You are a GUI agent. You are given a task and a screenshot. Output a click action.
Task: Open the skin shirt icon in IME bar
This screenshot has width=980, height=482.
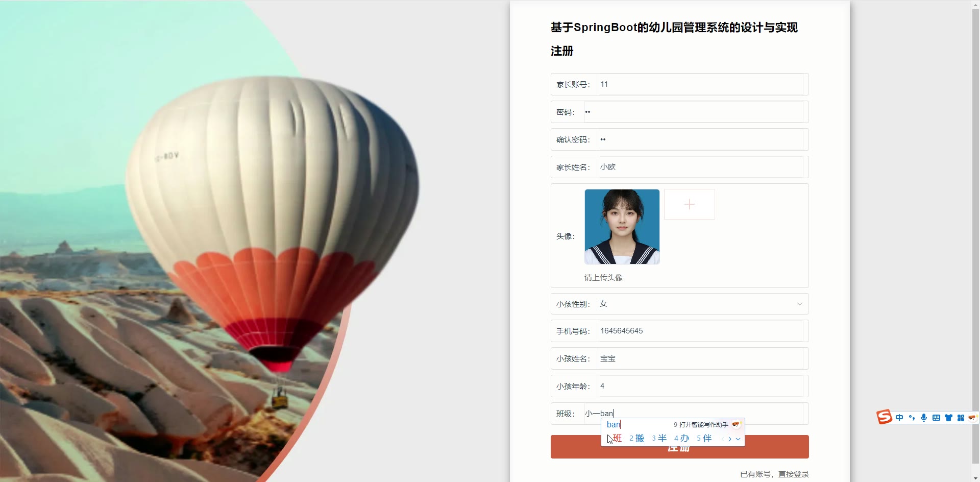tap(948, 418)
